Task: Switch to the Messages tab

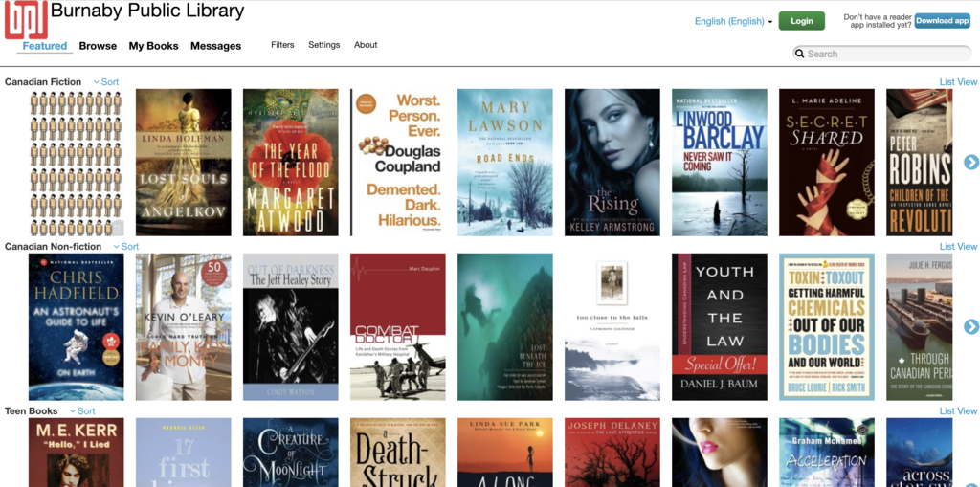Action: pyautogui.click(x=215, y=46)
